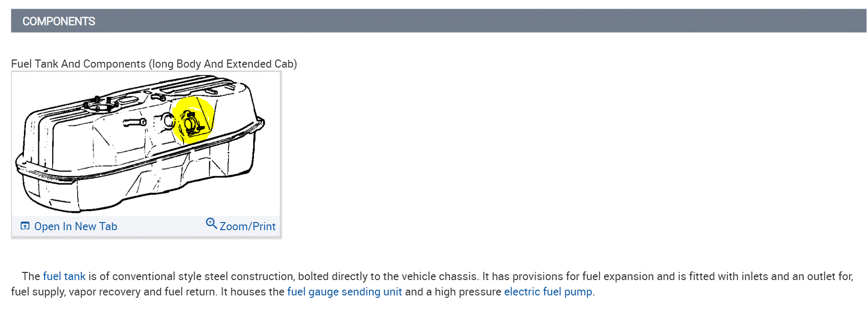
Task: Click the small pipe fitting on the tank side
Action: pos(136,123)
